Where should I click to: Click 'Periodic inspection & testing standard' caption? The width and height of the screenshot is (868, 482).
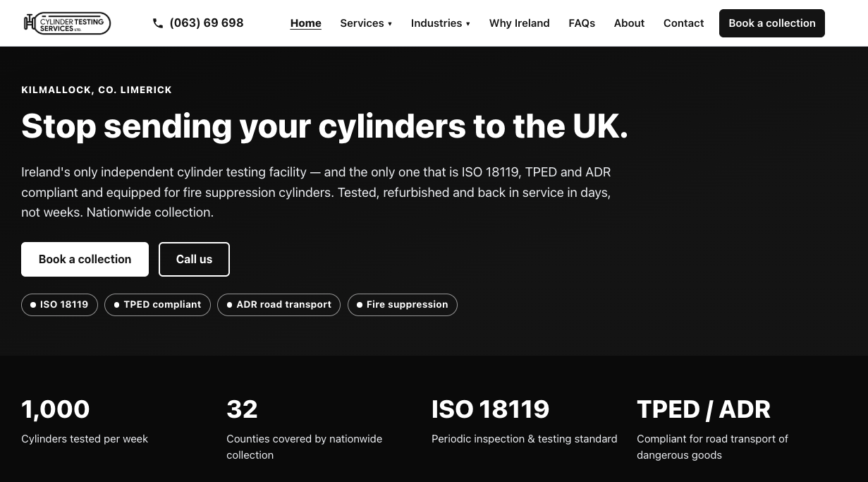coord(525,439)
